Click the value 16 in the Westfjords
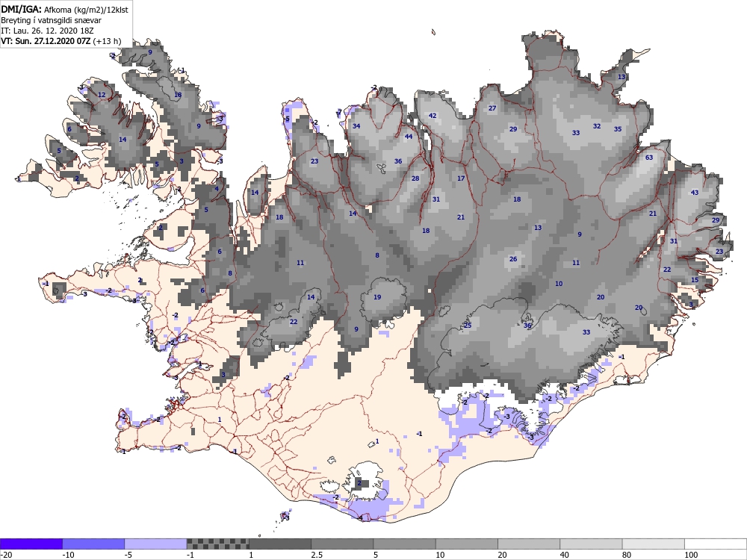This screenshot has height=560, width=747. click(x=178, y=95)
